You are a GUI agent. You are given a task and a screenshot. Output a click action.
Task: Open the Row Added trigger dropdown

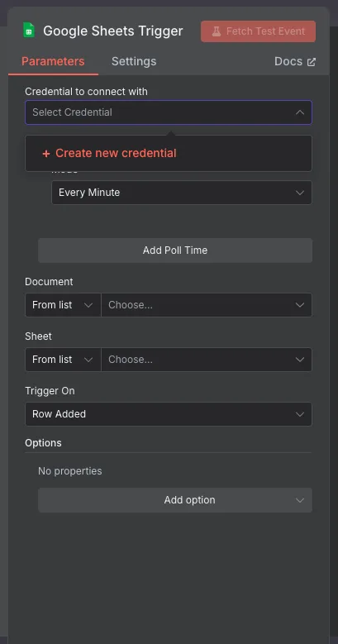click(x=169, y=414)
